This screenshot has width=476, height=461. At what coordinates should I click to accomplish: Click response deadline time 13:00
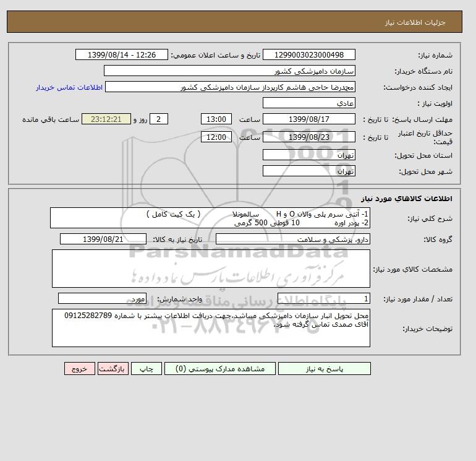[216, 119]
